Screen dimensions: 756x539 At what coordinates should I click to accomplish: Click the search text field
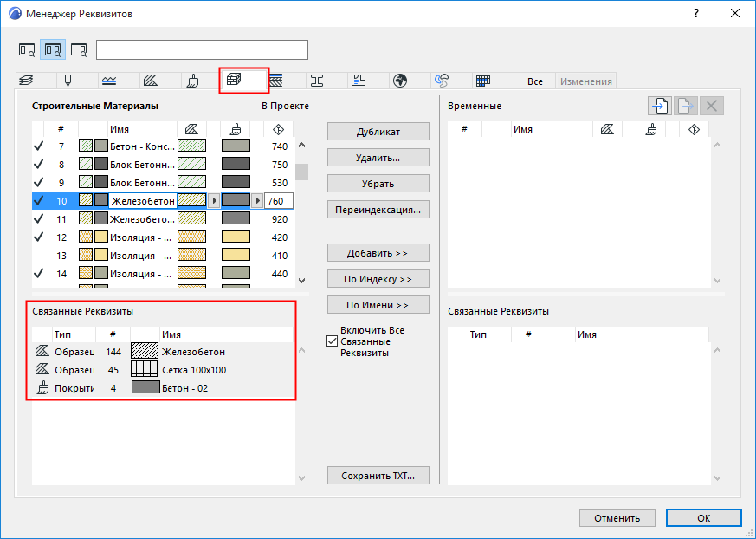(x=202, y=49)
